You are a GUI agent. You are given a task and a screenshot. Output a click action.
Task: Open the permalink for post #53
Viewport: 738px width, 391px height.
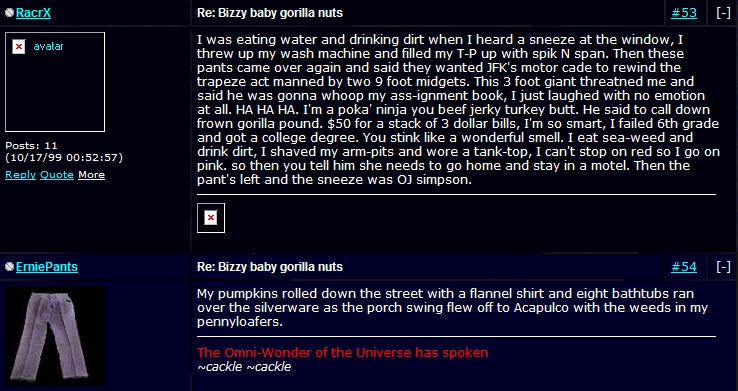pos(684,13)
